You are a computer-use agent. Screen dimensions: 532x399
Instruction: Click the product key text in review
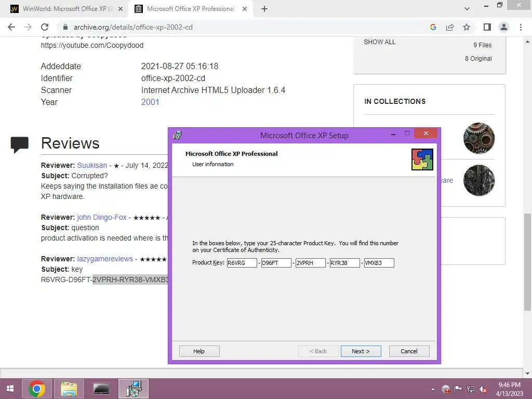point(104,280)
